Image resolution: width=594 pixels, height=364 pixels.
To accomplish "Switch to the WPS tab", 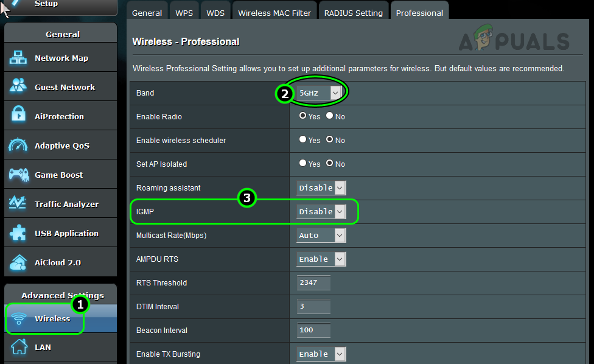I will click(184, 10).
